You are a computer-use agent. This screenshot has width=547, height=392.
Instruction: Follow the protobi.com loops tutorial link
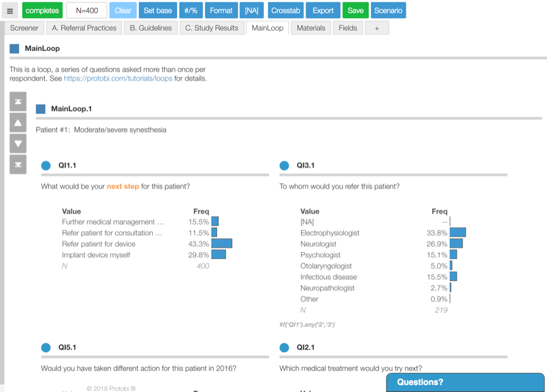coord(118,79)
